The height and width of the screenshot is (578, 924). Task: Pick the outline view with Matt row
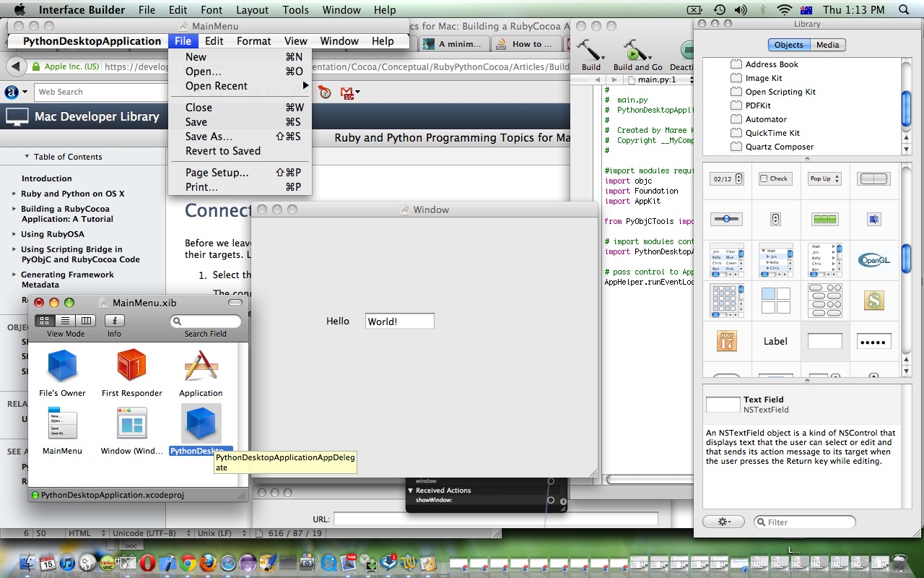775,260
